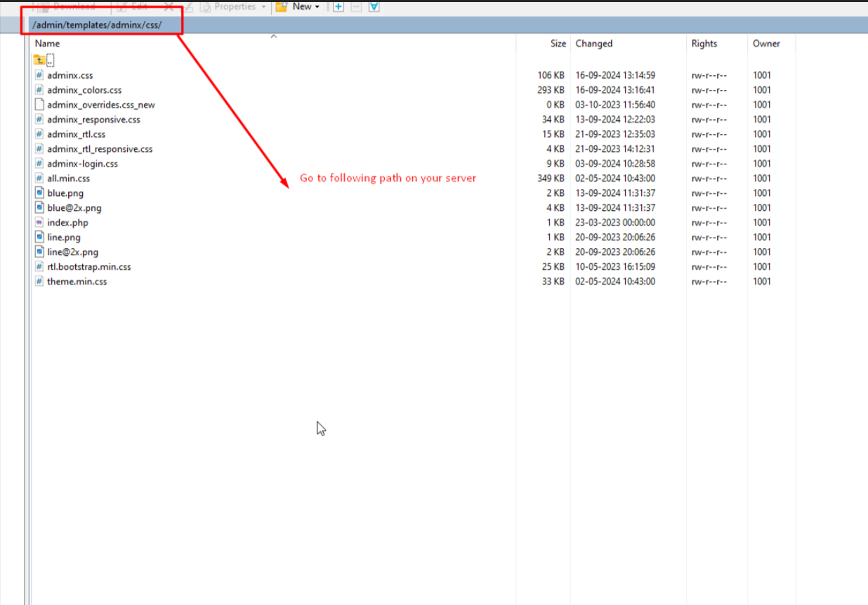This screenshot has width=868, height=605.
Task: Select the theme.min.css file
Action: (77, 282)
